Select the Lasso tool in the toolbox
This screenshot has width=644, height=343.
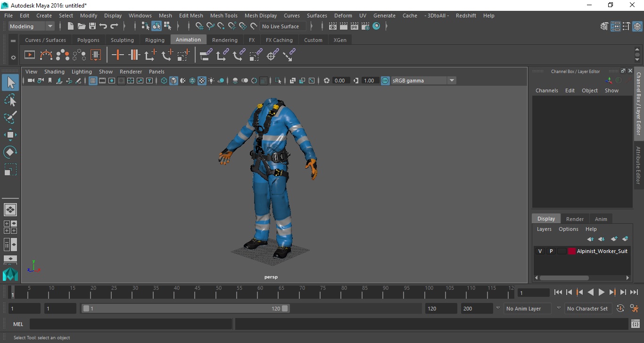point(10,100)
